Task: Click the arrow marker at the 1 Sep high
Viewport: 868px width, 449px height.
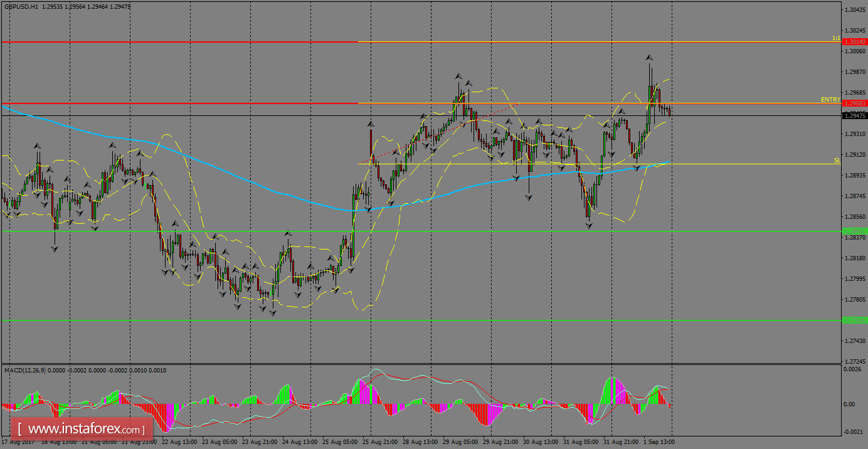Action: click(649, 58)
